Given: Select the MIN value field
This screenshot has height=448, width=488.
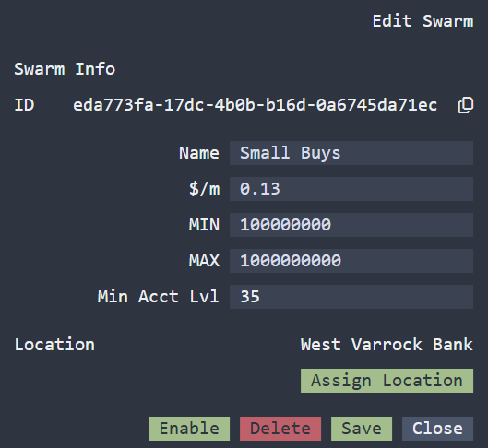Looking at the screenshot, I should 351,225.
